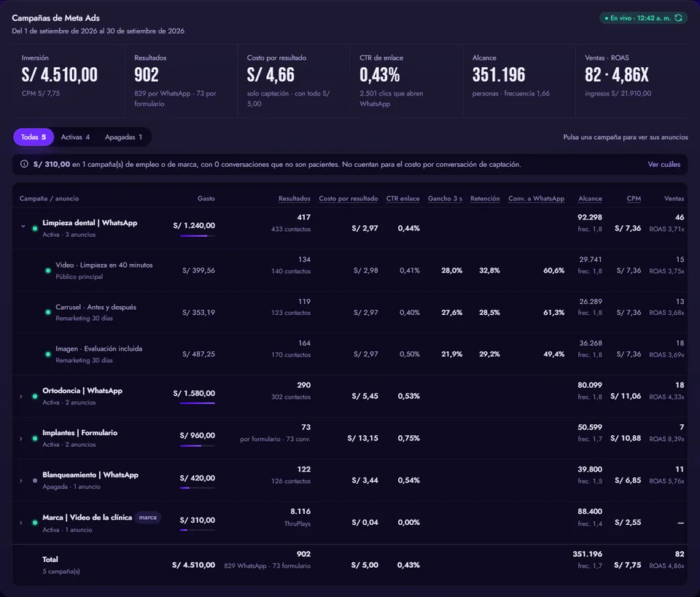Click the status dot of Carrusel ad
This screenshot has height=597, width=700.
48,312
